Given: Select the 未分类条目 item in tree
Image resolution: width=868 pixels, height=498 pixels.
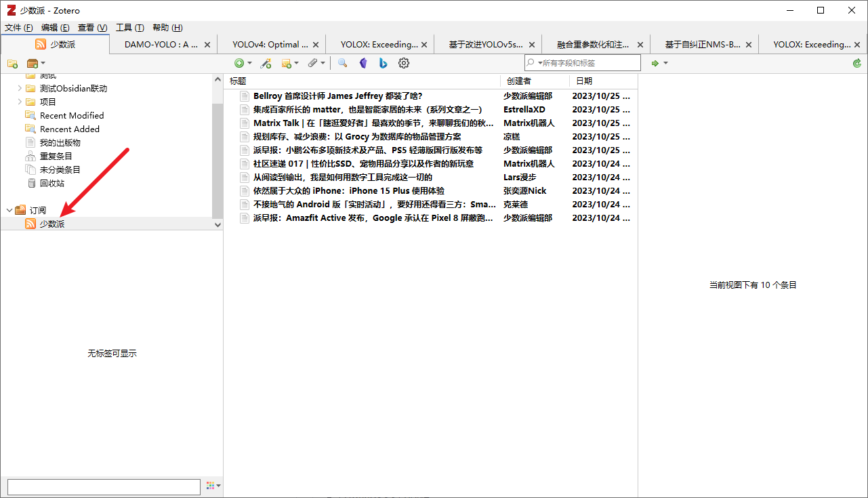Looking at the screenshot, I should coord(60,169).
